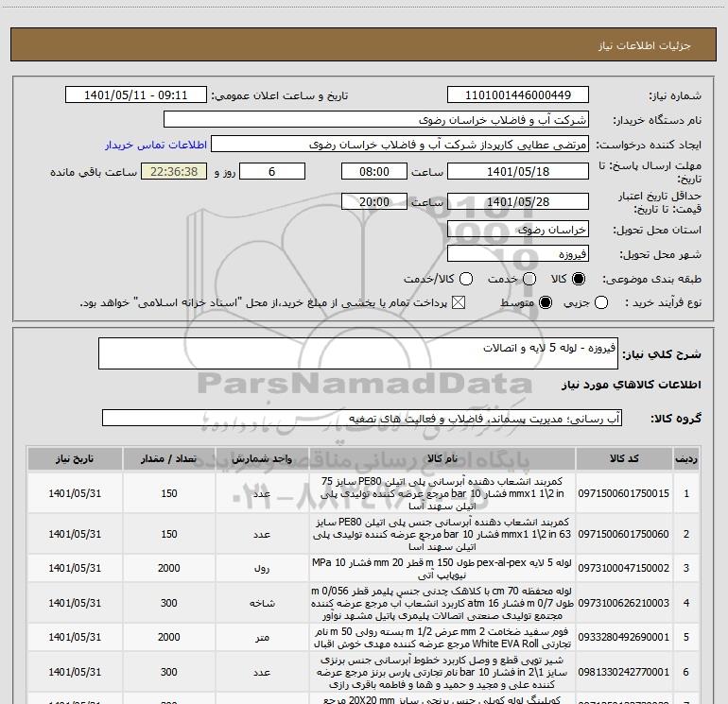Click product code 0933280492690001
The image size is (728, 704).
point(624,637)
